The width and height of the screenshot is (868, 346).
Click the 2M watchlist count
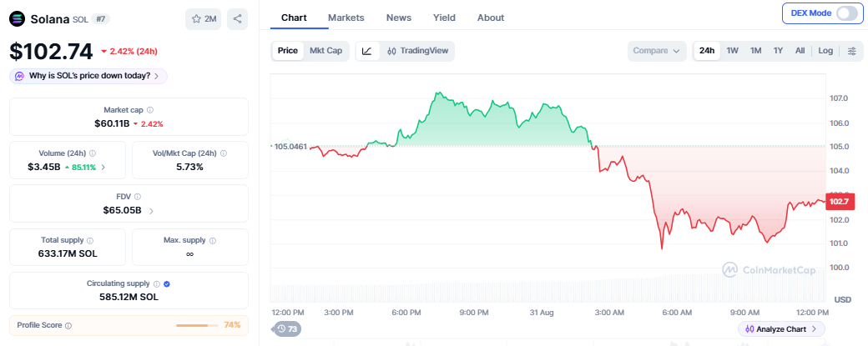point(210,19)
